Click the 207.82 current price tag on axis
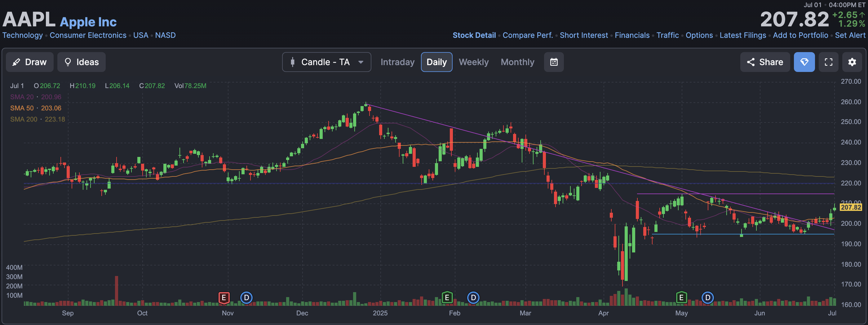Image resolution: width=868 pixels, height=325 pixels. point(850,207)
